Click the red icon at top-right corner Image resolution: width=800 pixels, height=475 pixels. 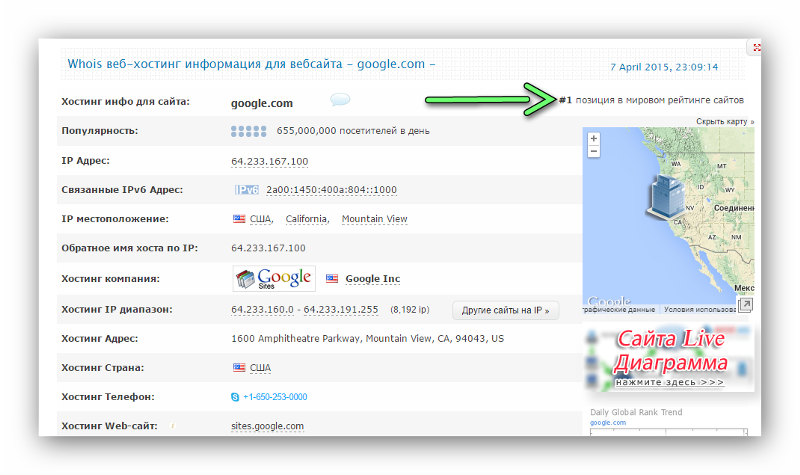tap(756, 47)
